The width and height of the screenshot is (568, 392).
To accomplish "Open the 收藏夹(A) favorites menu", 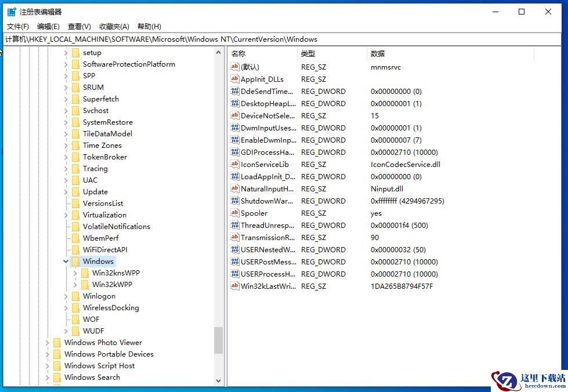I will tap(114, 27).
